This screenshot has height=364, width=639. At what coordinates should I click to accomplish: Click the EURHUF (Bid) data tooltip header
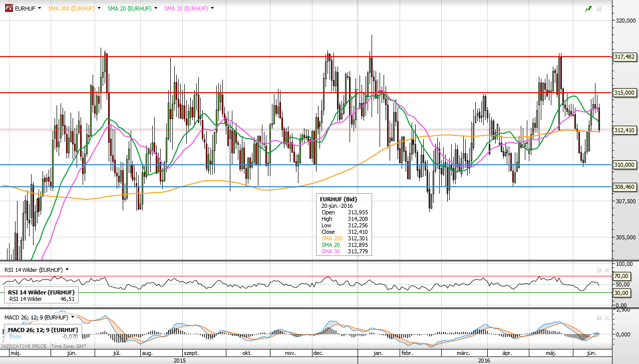pyautogui.click(x=338, y=199)
